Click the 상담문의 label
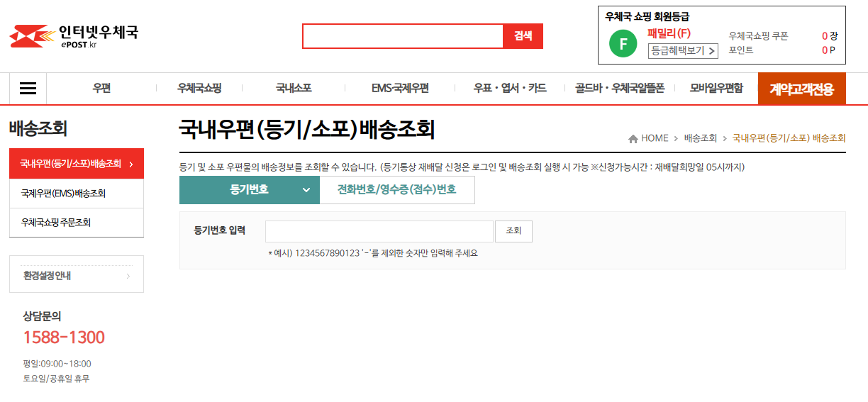868x402 pixels. tap(42, 316)
